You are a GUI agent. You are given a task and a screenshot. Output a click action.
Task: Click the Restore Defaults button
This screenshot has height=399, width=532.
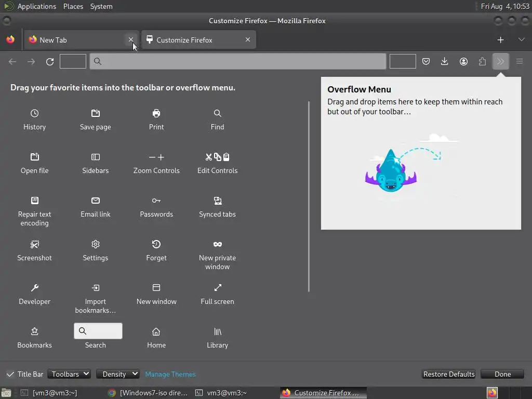click(x=449, y=374)
